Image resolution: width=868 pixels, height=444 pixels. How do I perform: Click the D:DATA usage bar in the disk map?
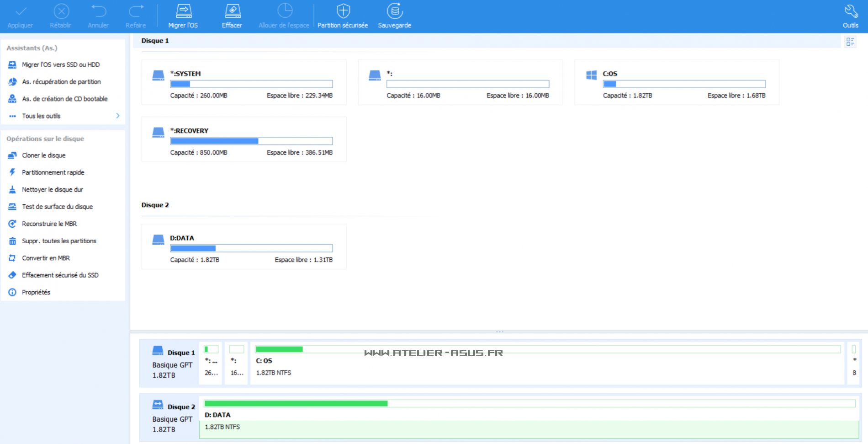click(x=529, y=403)
